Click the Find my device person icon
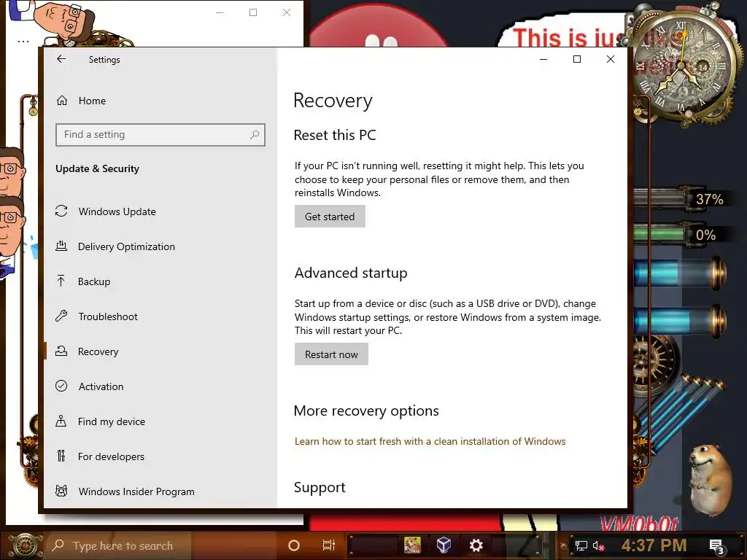The height and width of the screenshot is (560, 747). click(61, 421)
